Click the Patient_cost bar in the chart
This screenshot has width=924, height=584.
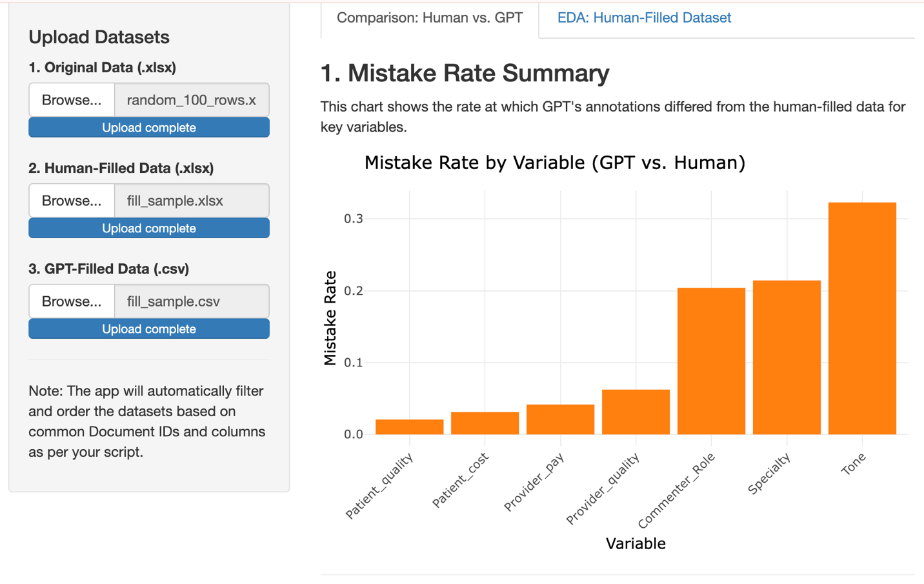click(485, 423)
